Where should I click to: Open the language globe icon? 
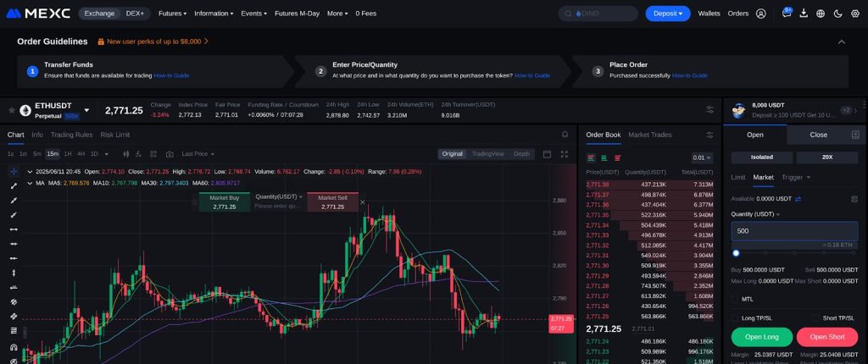pos(821,14)
